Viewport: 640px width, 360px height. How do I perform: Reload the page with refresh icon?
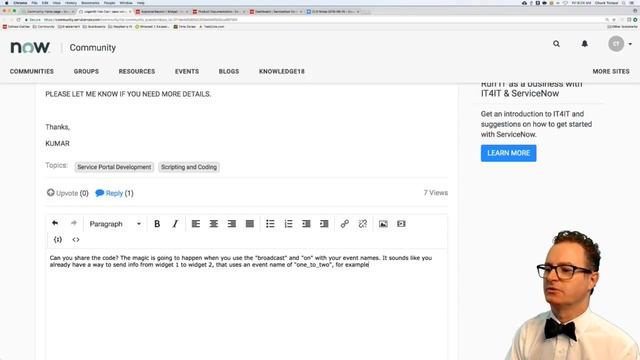click(x=18, y=20)
